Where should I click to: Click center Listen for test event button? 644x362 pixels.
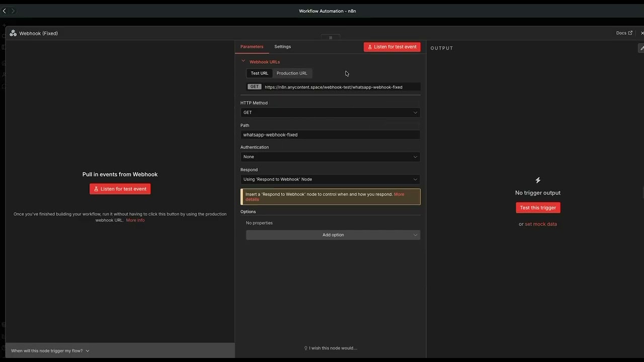pyautogui.click(x=120, y=189)
